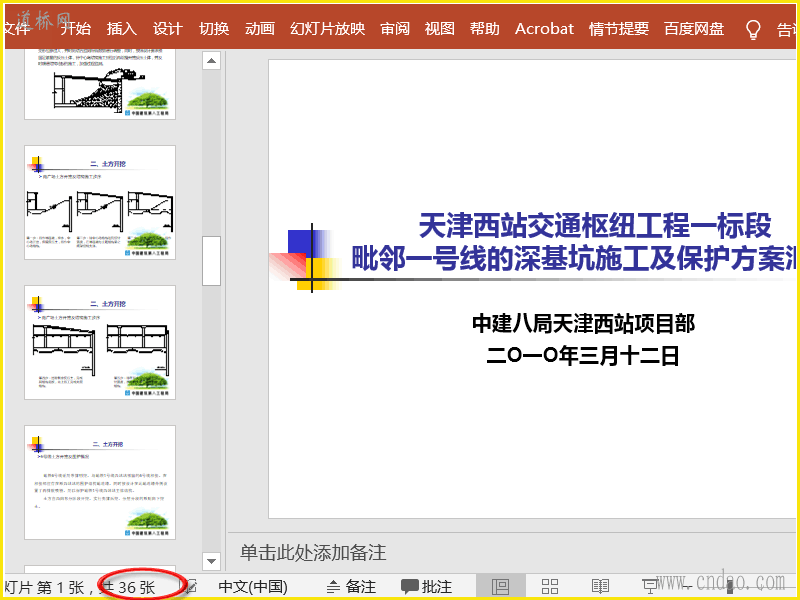Click the thumbnail pane scroll-up arrow
The image size is (800, 600).
tap(211, 61)
